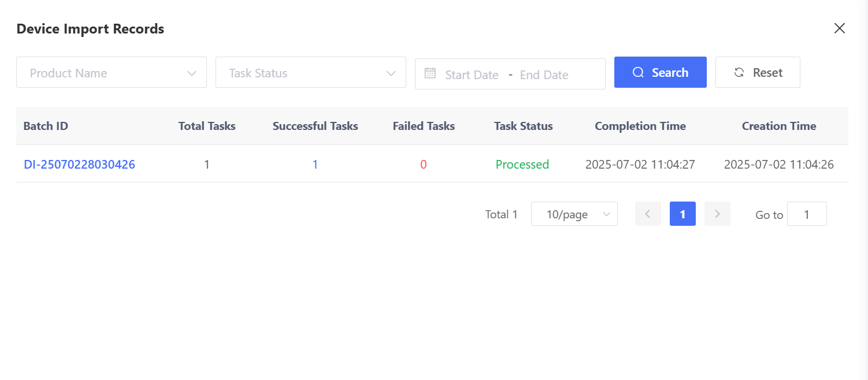The image size is (868, 380).
Task: Reset the filters with Reset button
Action: (757, 73)
